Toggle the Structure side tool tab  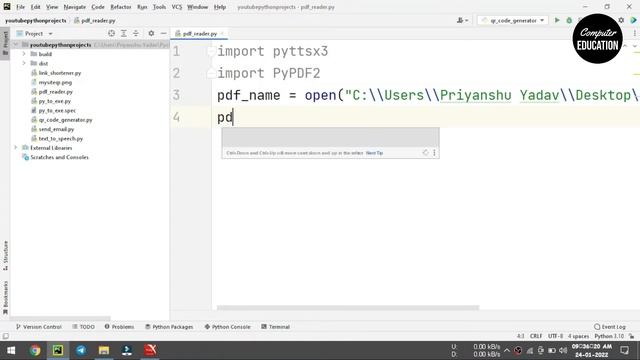pos(5,256)
